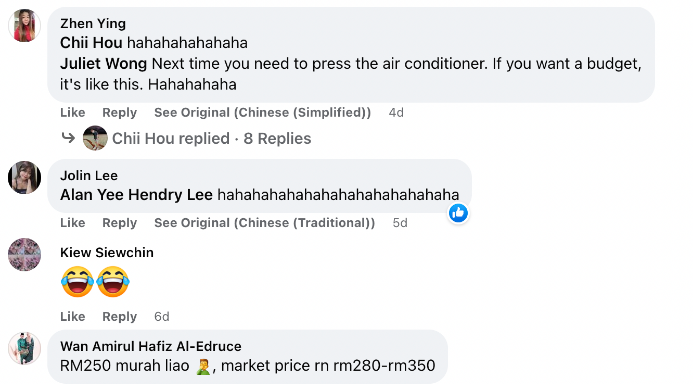Click the curved reply arrow icon
The height and width of the screenshot is (384, 693).
[68, 138]
